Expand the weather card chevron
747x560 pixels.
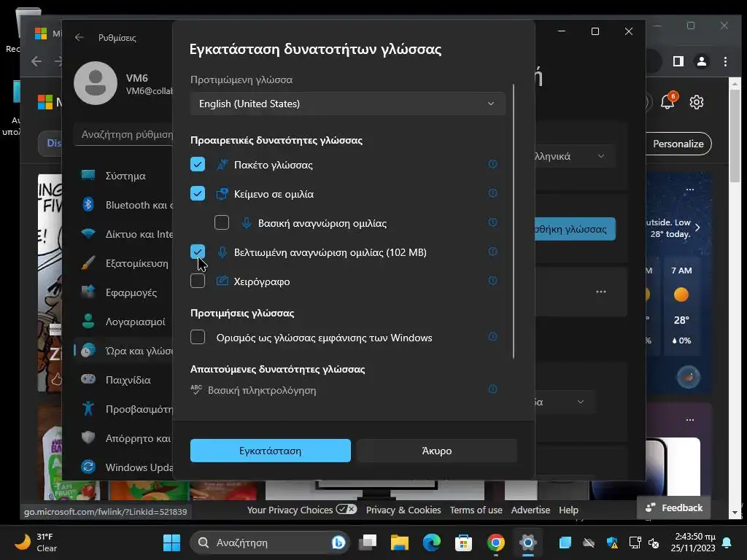(x=697, y=227)
